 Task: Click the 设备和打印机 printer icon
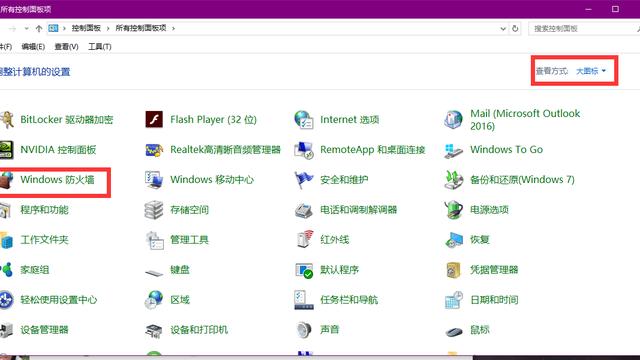[x=154, y=330]
